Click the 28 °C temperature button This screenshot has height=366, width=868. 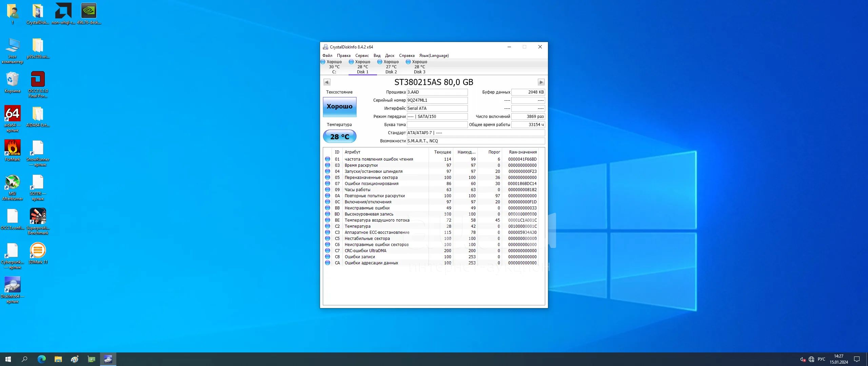[339, 137]
